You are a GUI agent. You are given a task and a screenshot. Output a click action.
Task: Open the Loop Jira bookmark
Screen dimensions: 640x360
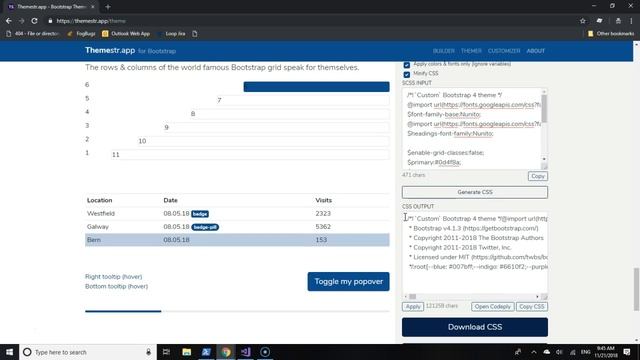tap(172, 33)
